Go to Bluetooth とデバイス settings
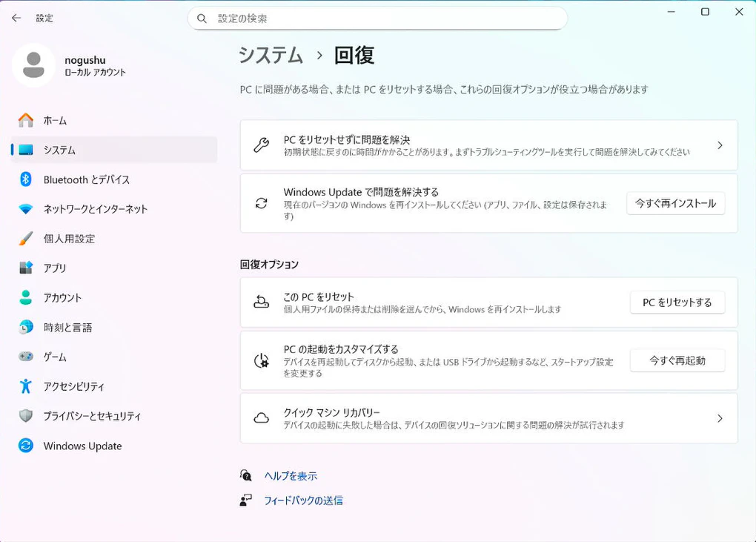Image resolution: width=756 pixels, height=542 pixels. pyautogui.click(x=114, y=179)
